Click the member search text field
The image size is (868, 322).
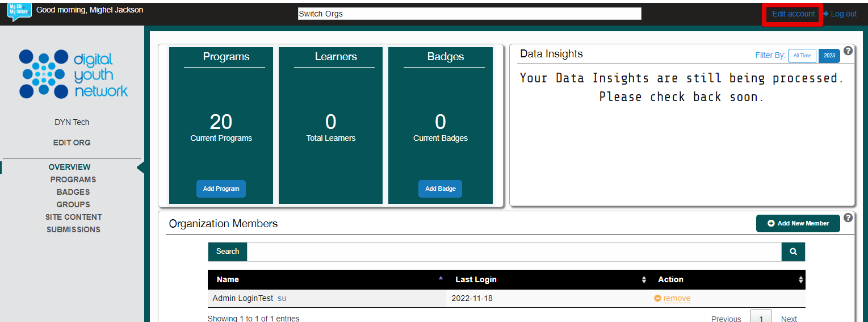click(514, 252)
